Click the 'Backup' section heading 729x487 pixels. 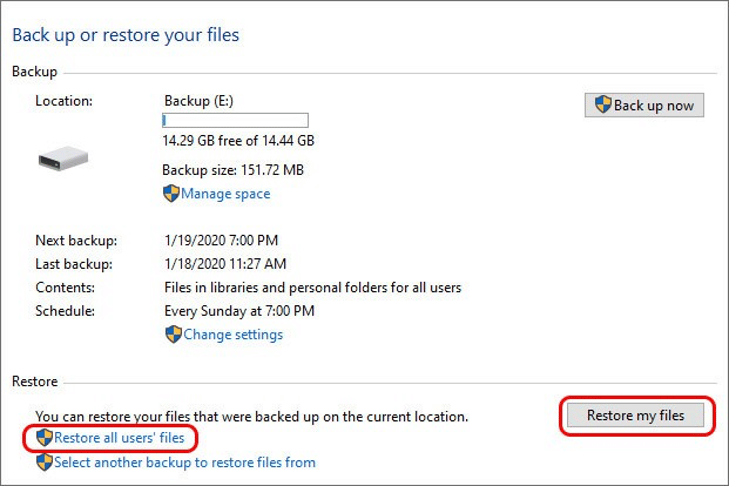pos(34,72)
